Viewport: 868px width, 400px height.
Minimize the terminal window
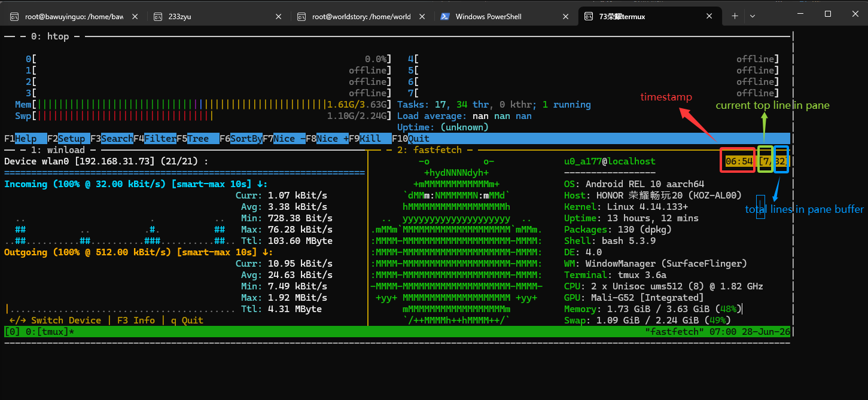pos(800,13)
